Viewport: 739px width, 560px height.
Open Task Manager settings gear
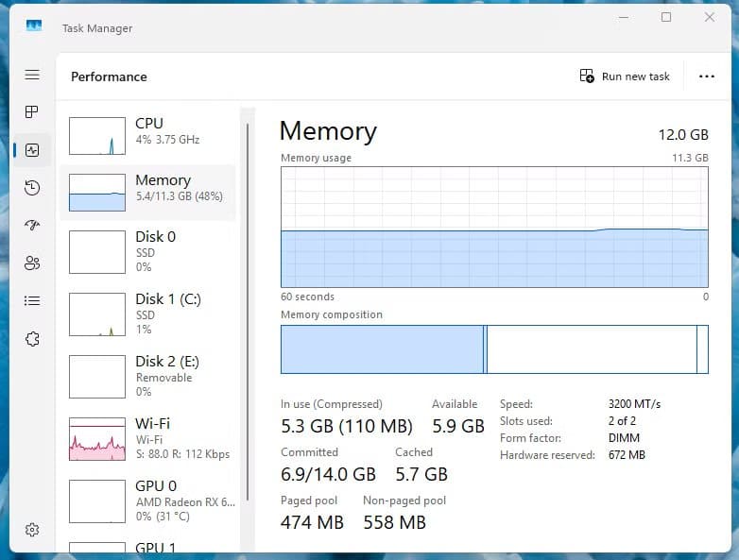[x=32, y=530]
